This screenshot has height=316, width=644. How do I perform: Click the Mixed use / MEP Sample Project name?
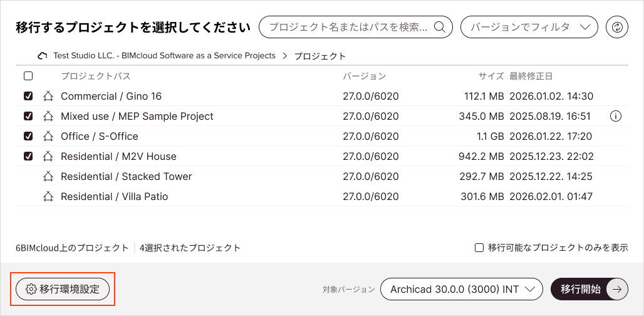tap(137, 116)
